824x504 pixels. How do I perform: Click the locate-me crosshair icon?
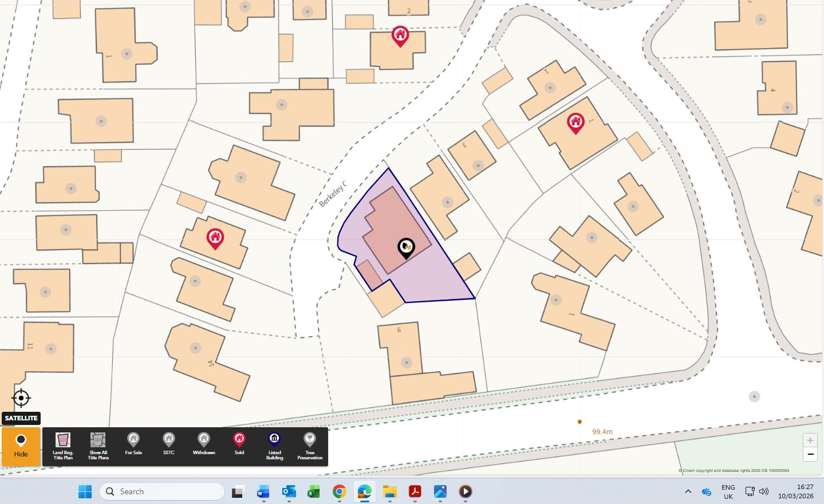tap(21, 397)
